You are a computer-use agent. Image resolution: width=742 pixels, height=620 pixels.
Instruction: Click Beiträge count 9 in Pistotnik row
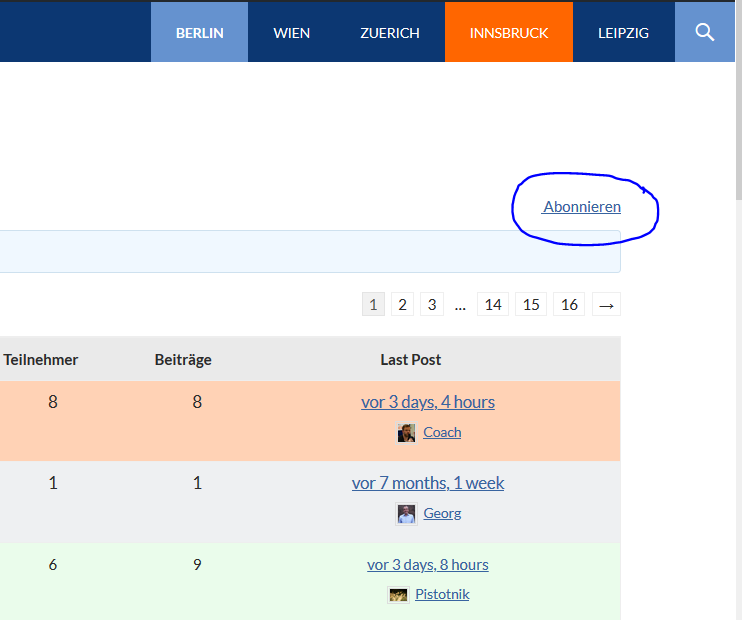point(197,565)
